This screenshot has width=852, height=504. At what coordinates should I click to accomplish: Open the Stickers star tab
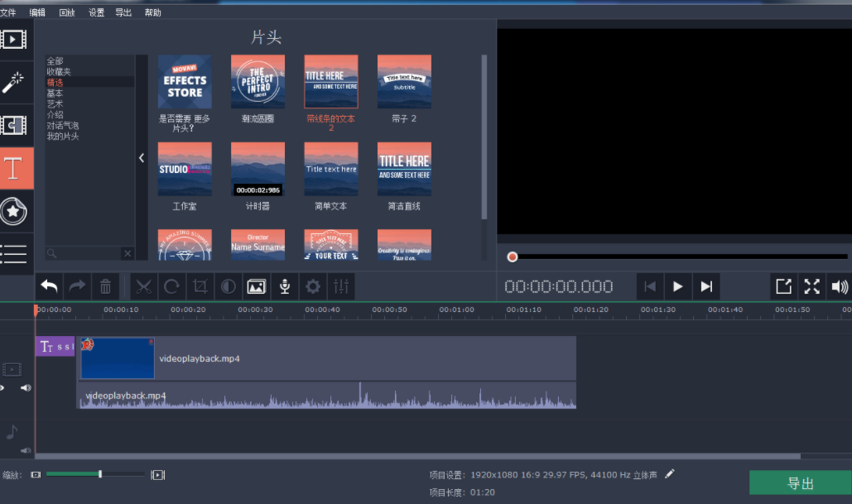[13, 211]
